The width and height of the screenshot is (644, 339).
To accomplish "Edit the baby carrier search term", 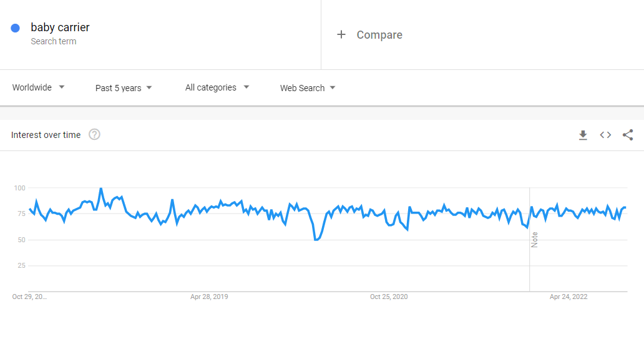I will [60, 27].
